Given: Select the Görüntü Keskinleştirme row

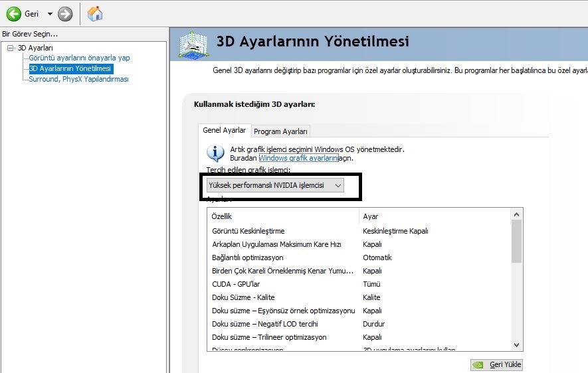Looking at the screenshot, I should (x=359, y=231).
